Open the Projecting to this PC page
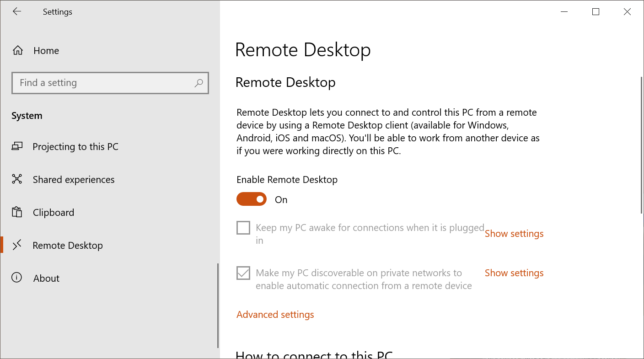The height and width of the screenshot is (359, 644). click(75, 147)
